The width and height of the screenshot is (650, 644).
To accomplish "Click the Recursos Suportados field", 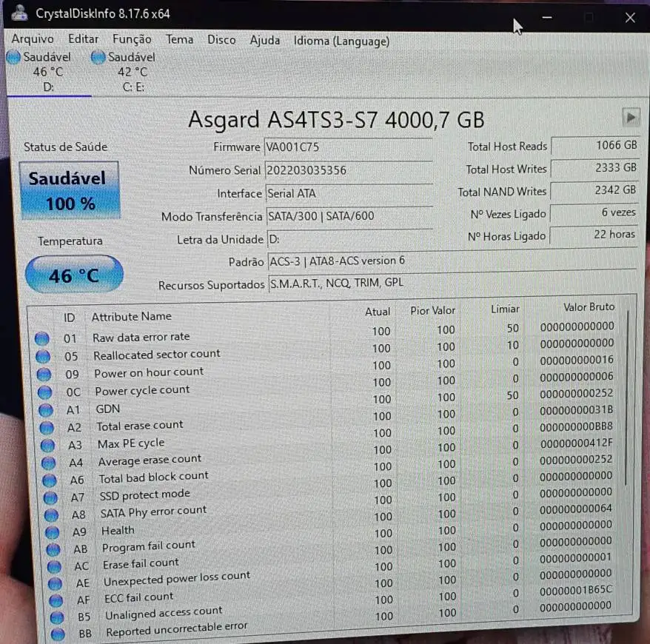I will click(x=452, y=284).
